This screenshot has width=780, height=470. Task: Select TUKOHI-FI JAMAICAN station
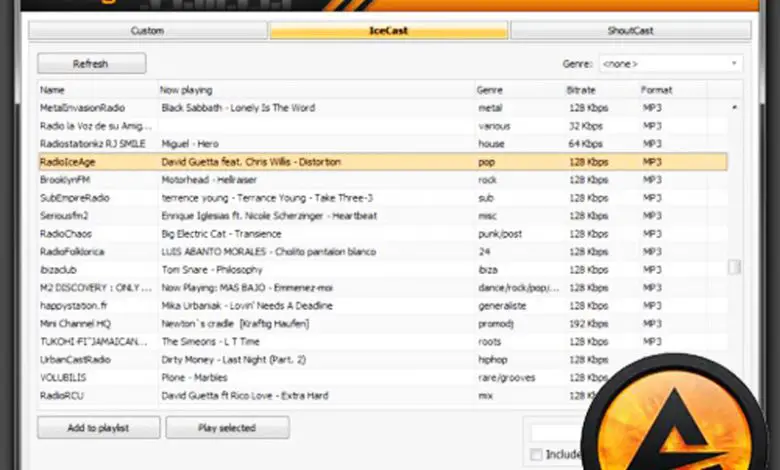tap(94, 342)
